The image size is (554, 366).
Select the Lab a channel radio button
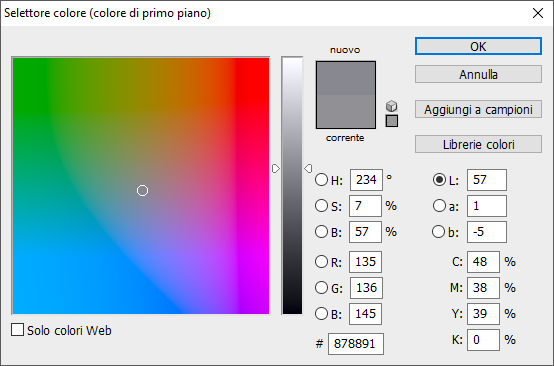coord(439,206)
